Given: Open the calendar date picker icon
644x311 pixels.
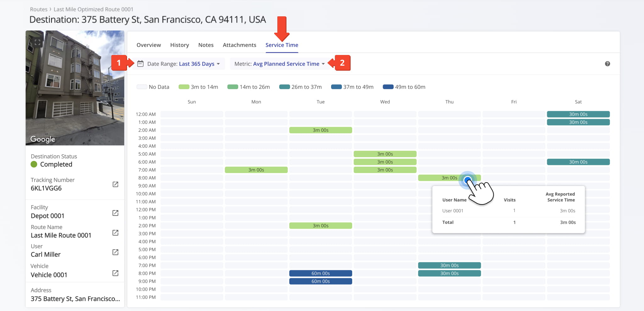Looking at the screenshot, I should pyautogui.click(x=141, y=63).
